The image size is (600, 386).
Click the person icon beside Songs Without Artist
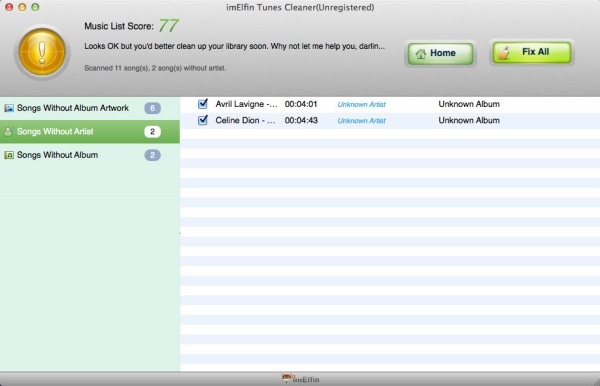pos(8,132)
